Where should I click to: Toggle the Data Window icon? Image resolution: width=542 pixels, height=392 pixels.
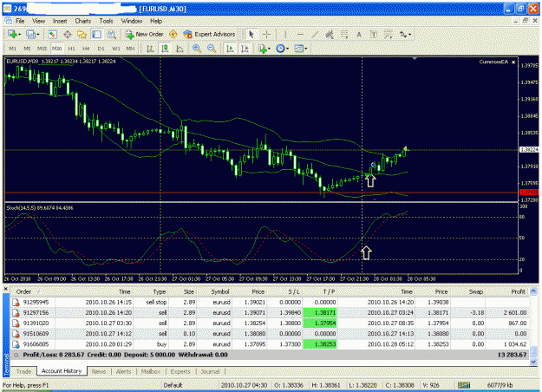click(68, 34)
